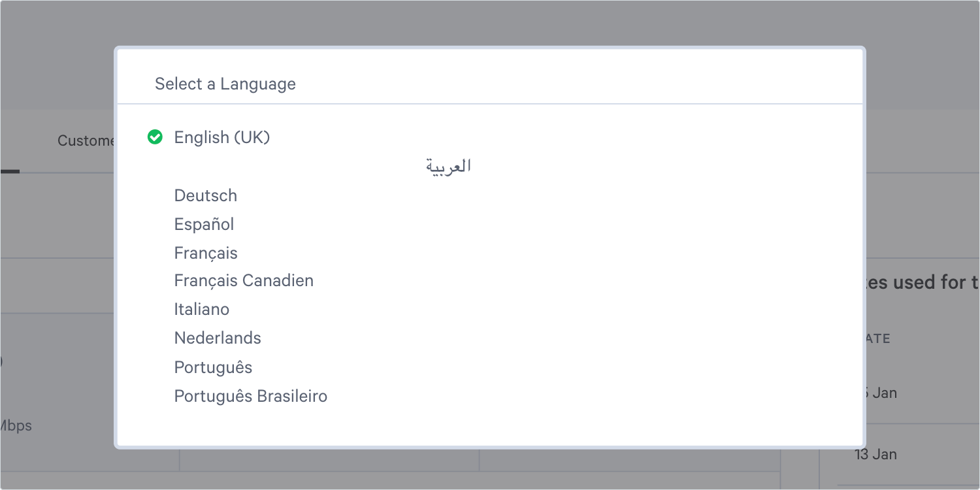
Task: Click the Mbps speed label
Action: (16, 425)
